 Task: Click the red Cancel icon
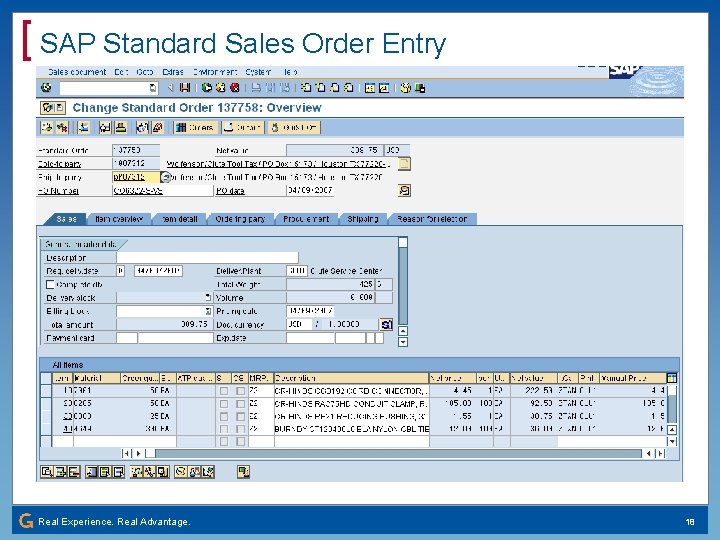[235, 87]
